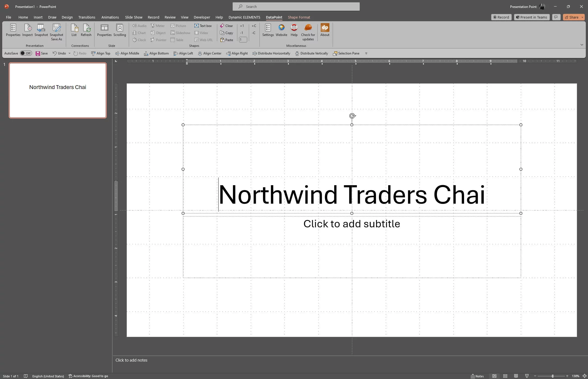Open DataPoint Settings
588x379 pixels.
268,30
